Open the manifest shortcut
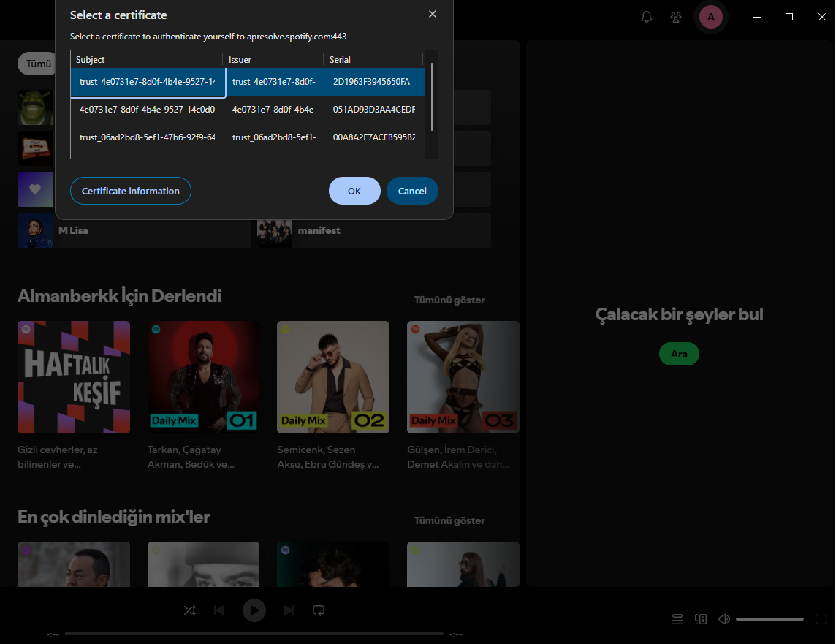The width and height of the screenshot is (836, 644). [x=374, y=230]
